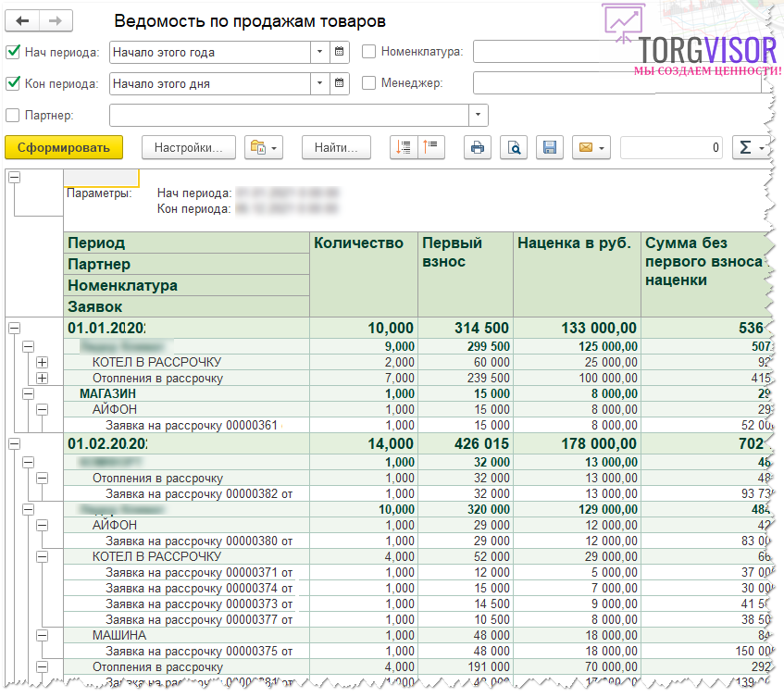Collapse the 01.01.2020 period group
Image resolution: width=784 pixels, height=697 pixels.
[15, 328]
